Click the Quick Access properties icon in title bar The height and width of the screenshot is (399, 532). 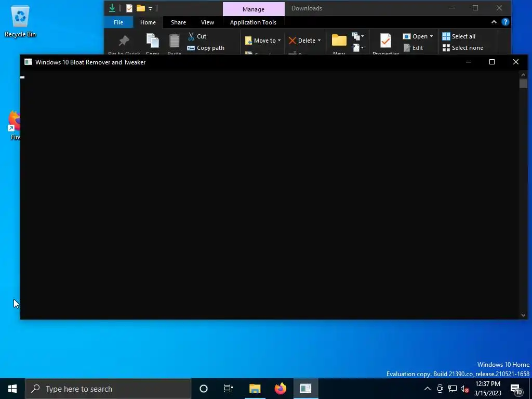[129, 8]
